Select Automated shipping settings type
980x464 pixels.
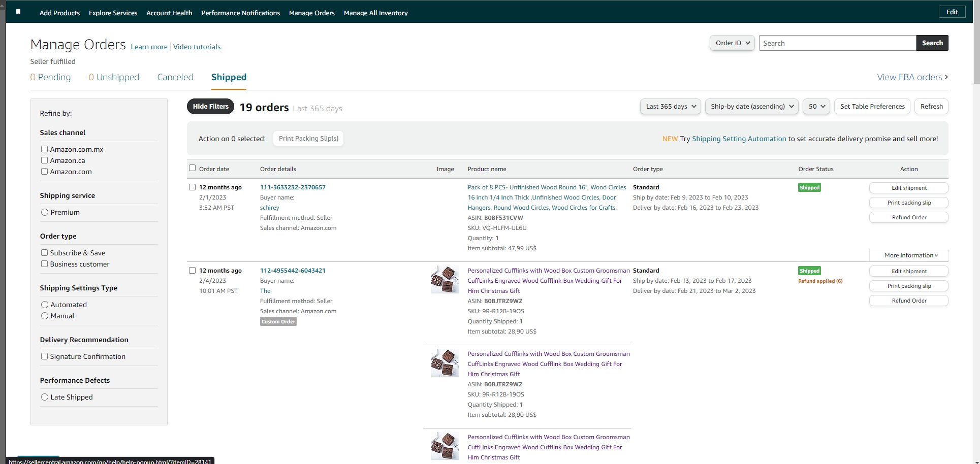(x=45, y=305)
